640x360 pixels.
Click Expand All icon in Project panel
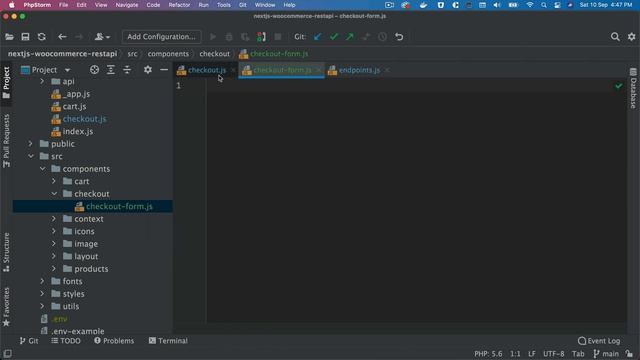(x=111, y=70)
